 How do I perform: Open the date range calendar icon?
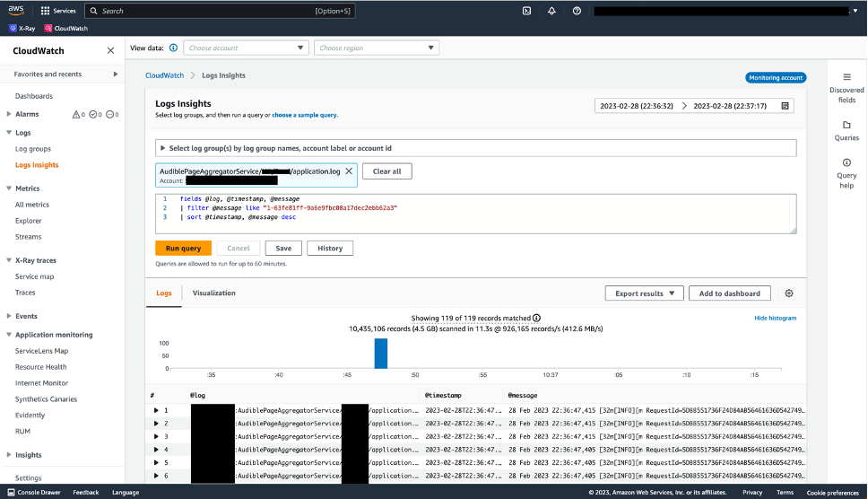[x=785, y=106]
